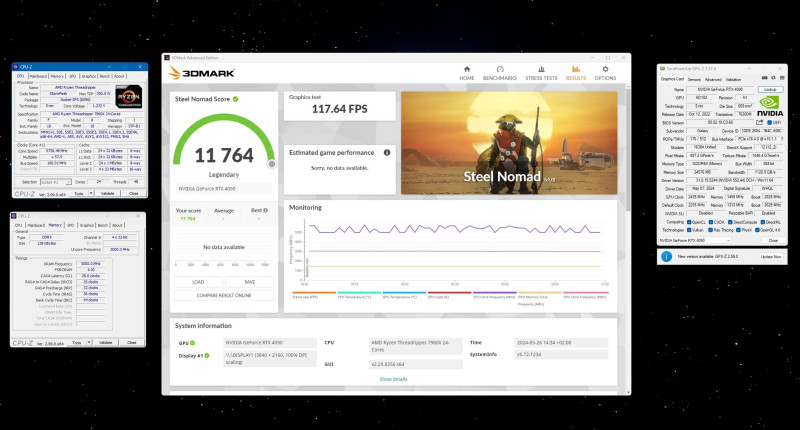
Task: Toggle the CUDA checkbox in GPU-Z
Action: 711,222
